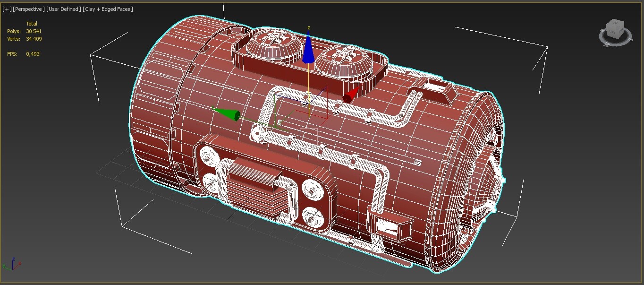
Task: Click the FPS value 0,493
Action: point(33,54)
